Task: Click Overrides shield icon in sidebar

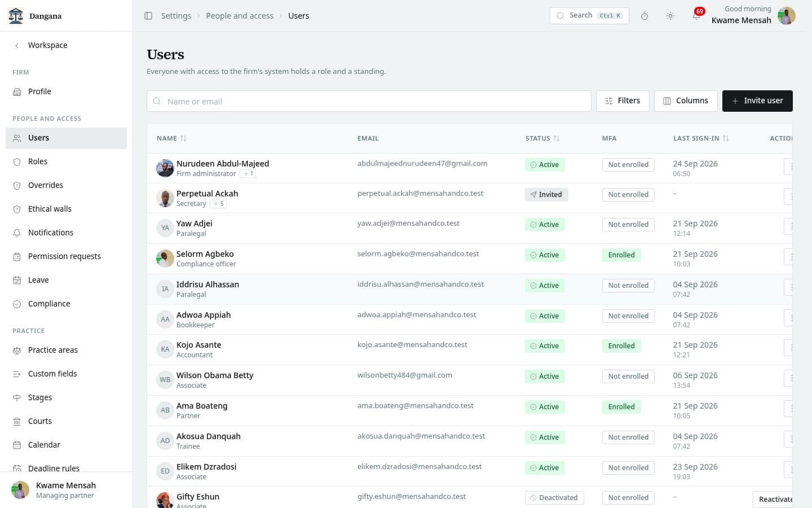Action: click(x=17, y=185)
